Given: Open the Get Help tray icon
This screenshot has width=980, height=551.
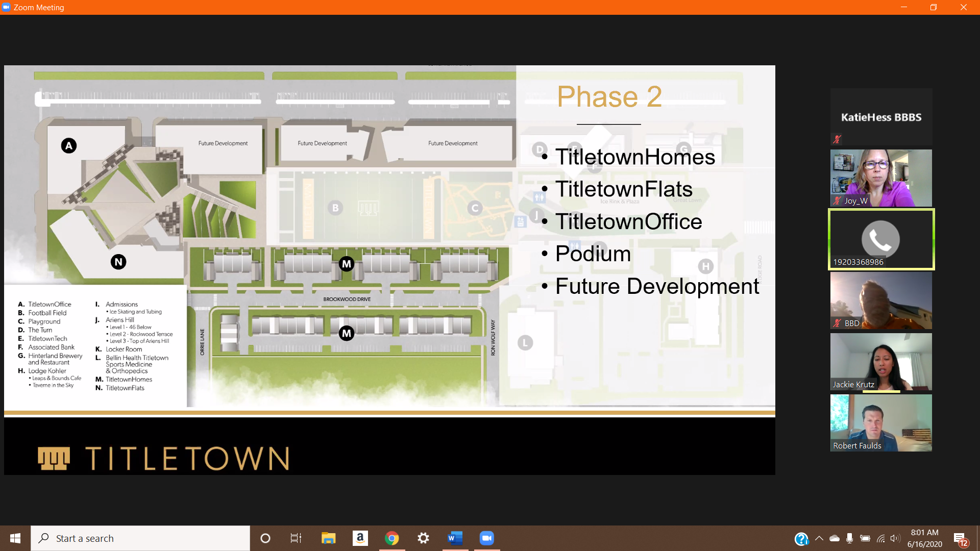Looking at the screenshot, I should pyautogui.click(x=801, y=539).
